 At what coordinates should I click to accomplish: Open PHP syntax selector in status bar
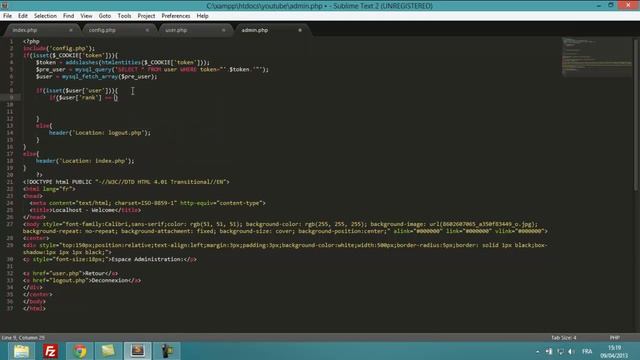point(615,338)
